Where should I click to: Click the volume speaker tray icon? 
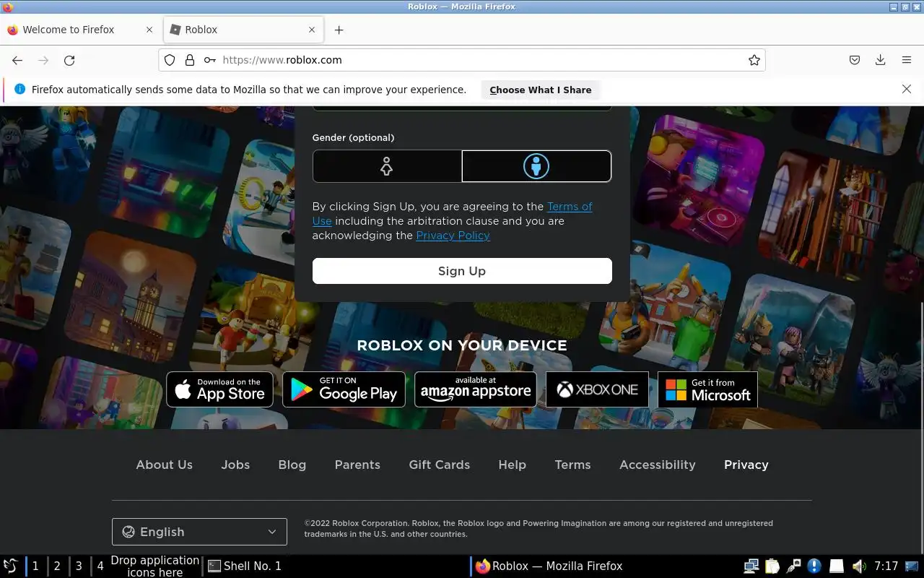coord(858,566)
